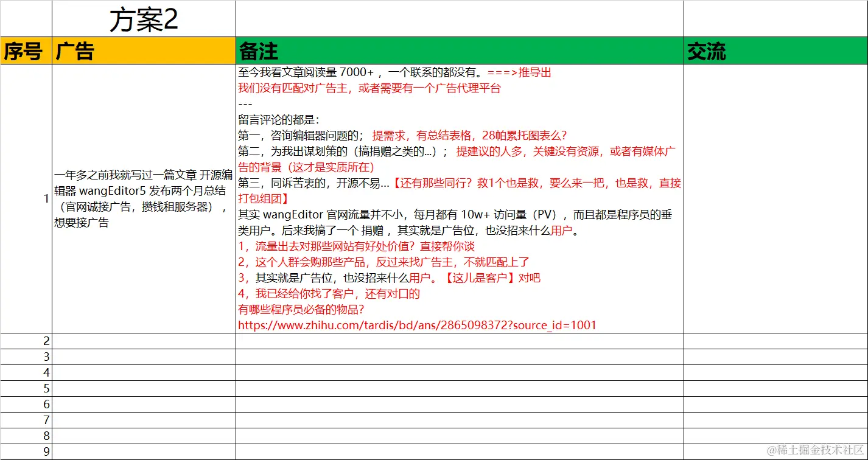
Task: Click the 方案2 title cell
Action: click(x=143, y=19)
